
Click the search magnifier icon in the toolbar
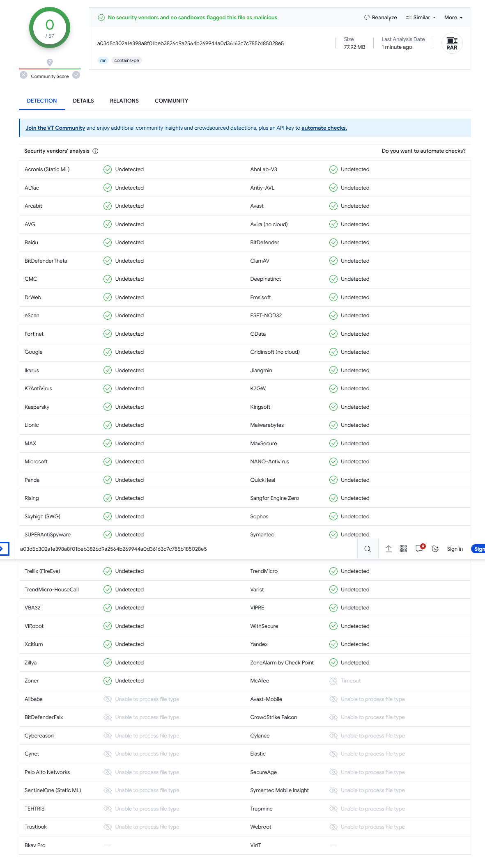[x=368, y=549]
